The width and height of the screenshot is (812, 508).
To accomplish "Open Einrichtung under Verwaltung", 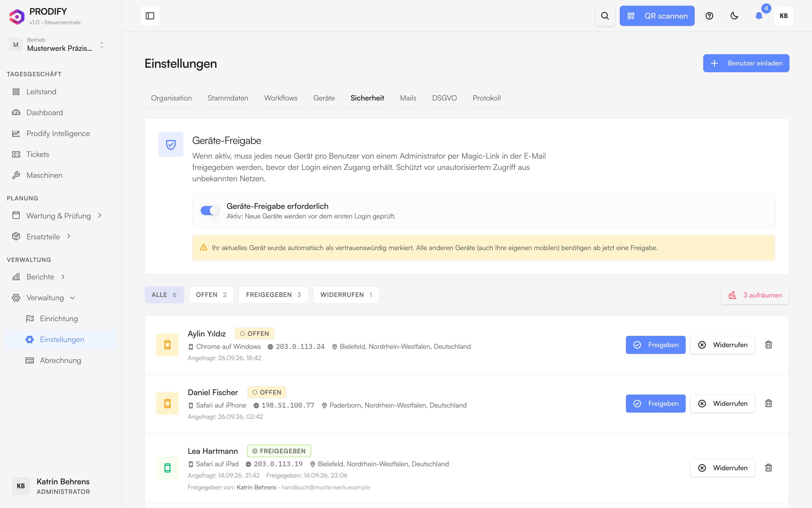I will pos(60,319).
